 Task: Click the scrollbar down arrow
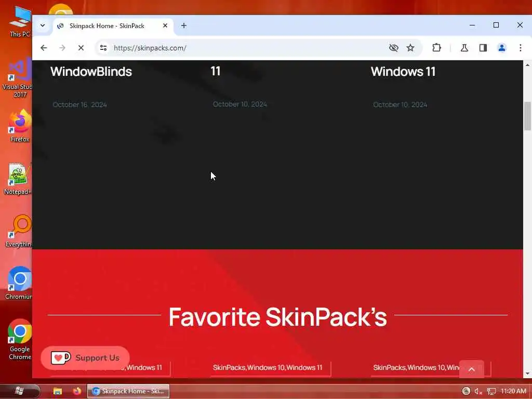tap(528, 373)
